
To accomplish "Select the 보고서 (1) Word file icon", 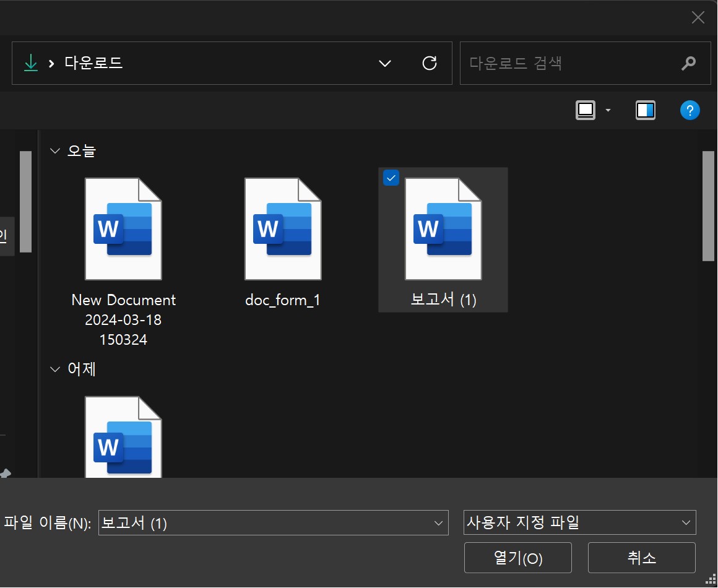I will pyautogui.click(x=443, y=229).
